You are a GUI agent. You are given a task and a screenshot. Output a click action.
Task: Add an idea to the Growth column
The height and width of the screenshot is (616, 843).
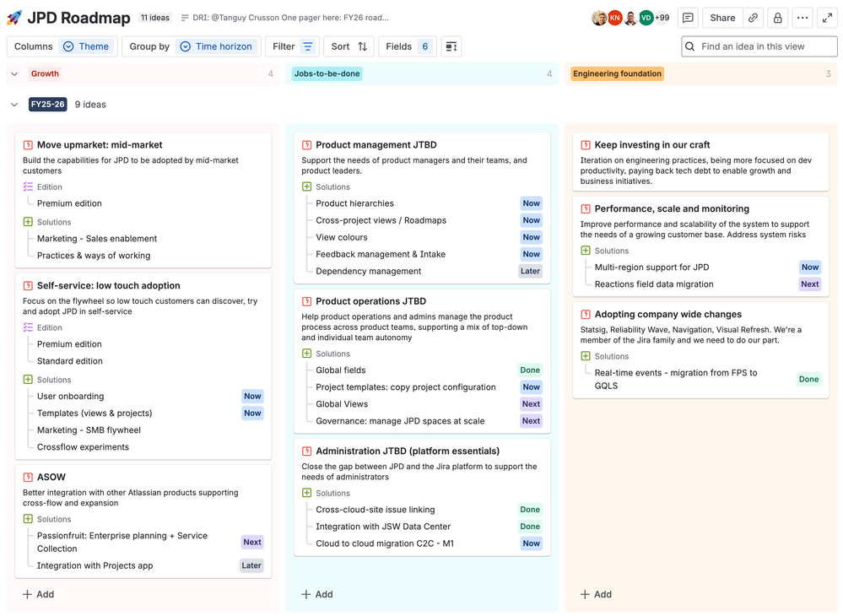(38, 595)
